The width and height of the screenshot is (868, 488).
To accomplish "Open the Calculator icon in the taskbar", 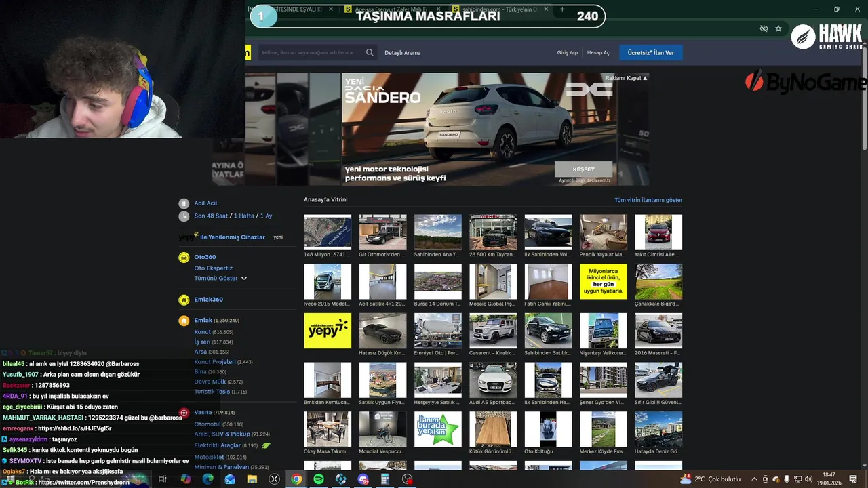I will tap(385, 479).
